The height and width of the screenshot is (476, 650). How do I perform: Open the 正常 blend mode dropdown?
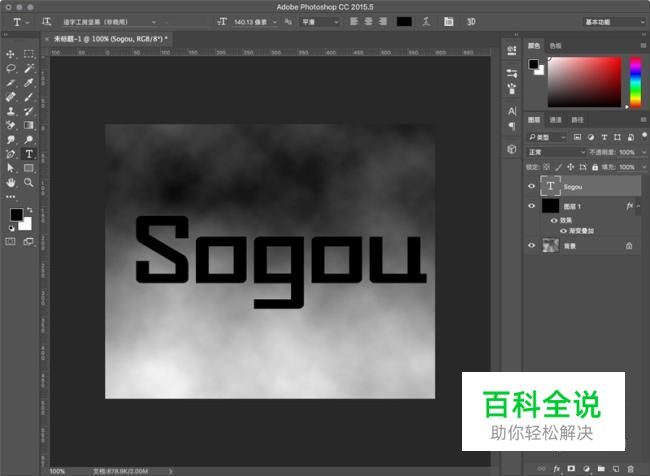[x=556, y=152]
